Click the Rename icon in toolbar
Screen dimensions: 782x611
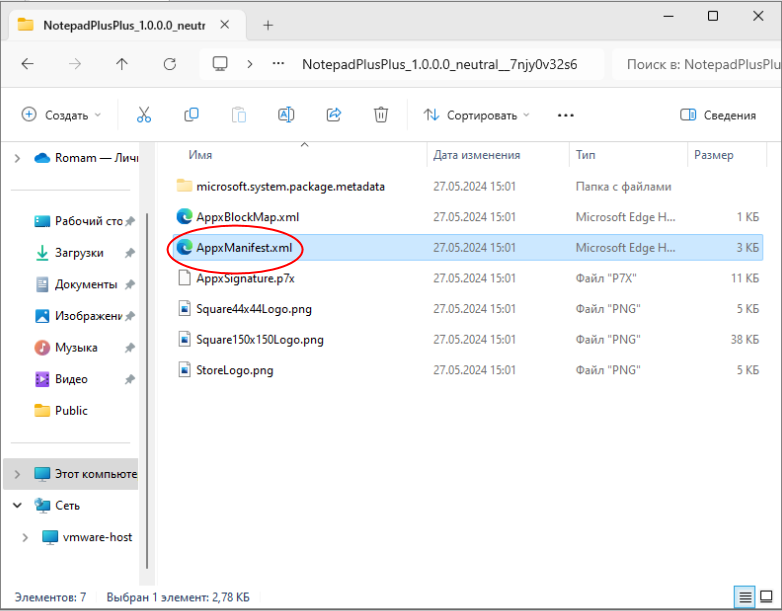(286, 115)
